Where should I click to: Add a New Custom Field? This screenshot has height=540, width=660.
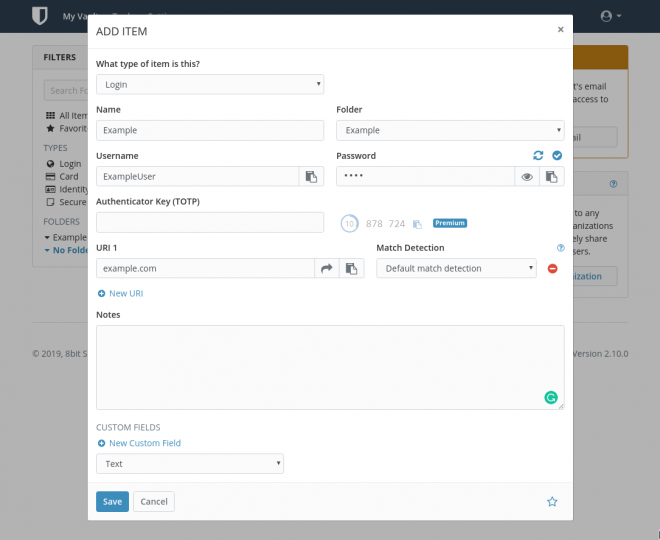point(139,443)
